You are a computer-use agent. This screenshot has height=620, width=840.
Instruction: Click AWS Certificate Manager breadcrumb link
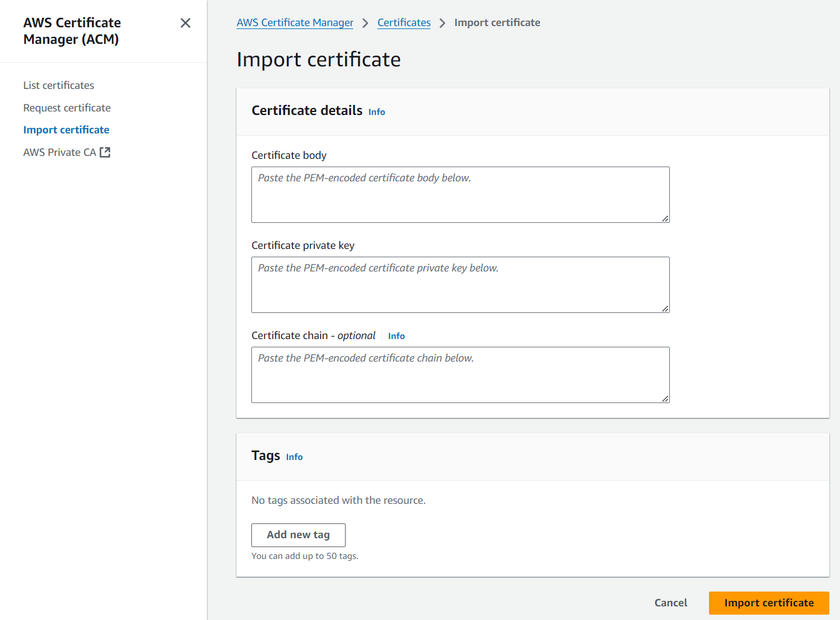click(x=295, y=23)
